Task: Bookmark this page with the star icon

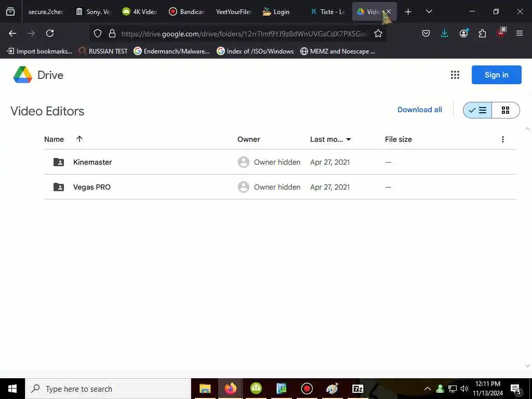Action: coord(378,34)
